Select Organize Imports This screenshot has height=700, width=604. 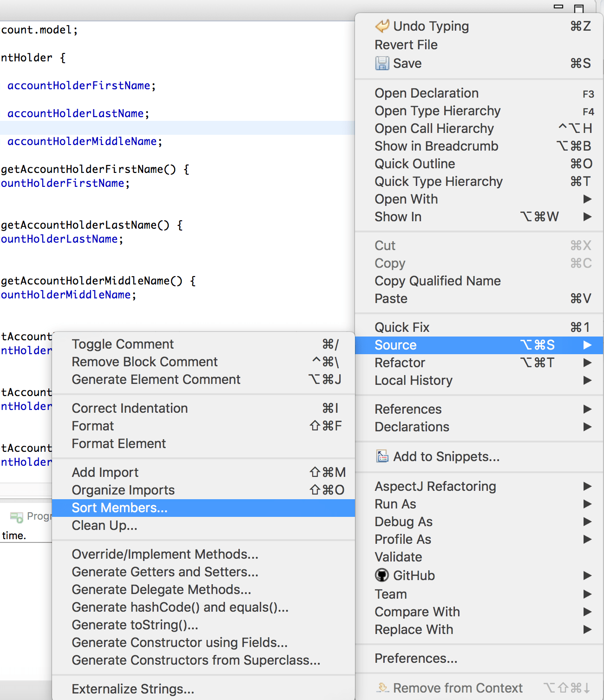[x=123, y=490]
